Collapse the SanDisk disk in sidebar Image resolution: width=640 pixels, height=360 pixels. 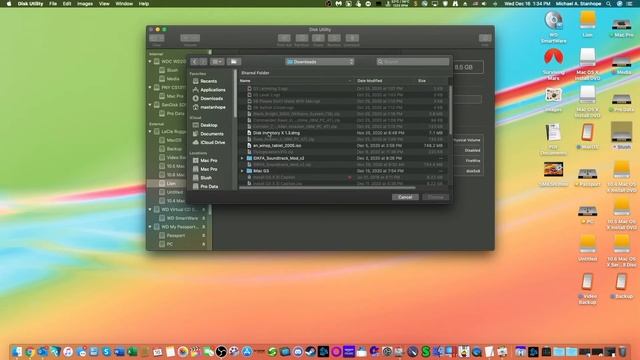pos(150,105)
